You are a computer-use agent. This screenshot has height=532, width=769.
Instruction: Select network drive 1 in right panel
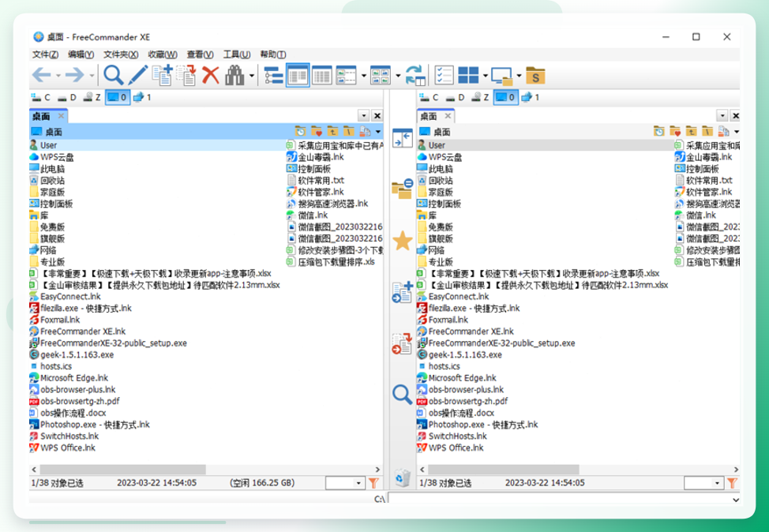pyautogui.click(x=530, y=97)
